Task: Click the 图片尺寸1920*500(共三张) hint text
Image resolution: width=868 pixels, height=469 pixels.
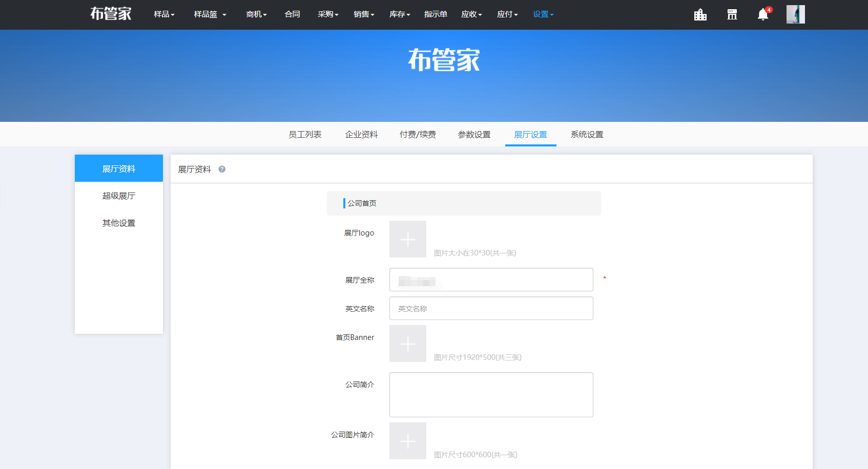Action: 478,357
